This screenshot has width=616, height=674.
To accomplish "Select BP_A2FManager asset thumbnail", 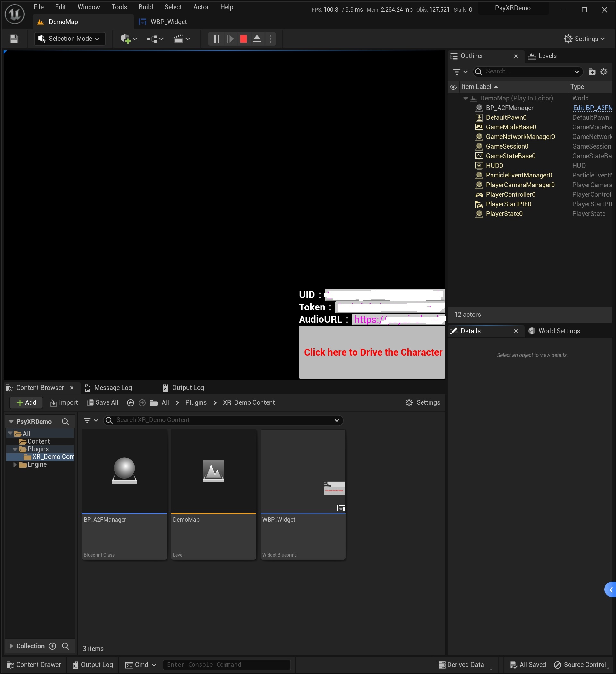I will point(124,471).
